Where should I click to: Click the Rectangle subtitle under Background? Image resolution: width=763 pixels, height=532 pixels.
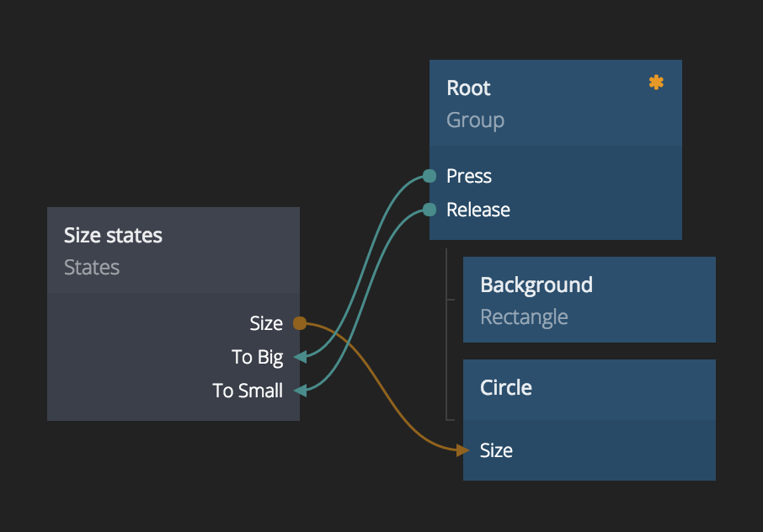coord(524,317)
